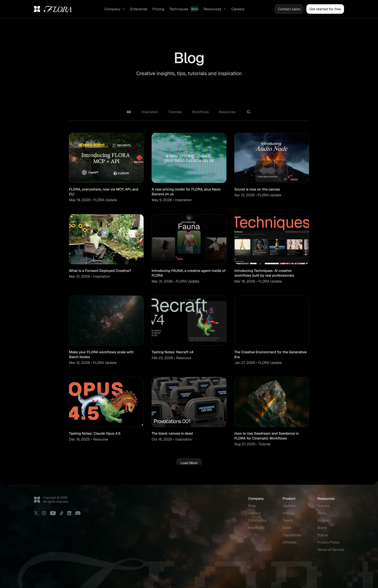The height and width of the screenshot is (588, 378).
Task: Open the footer Updates link
Action: coord(289,506)
